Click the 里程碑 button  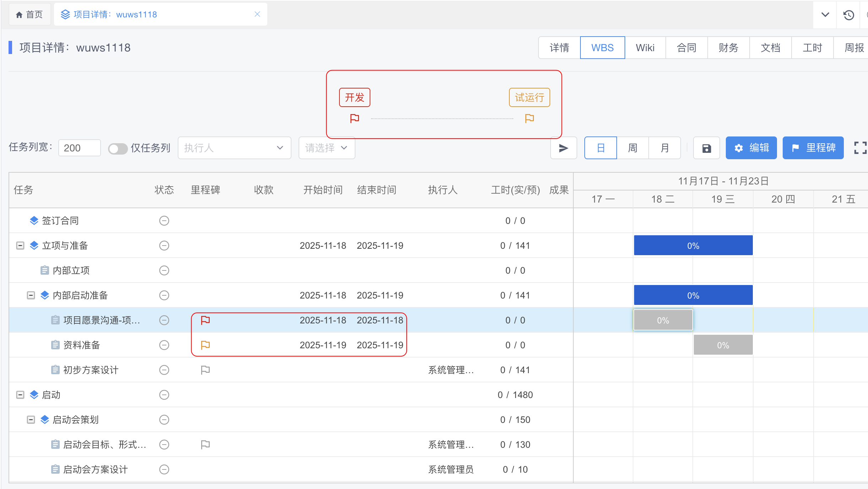coord(813,148)
